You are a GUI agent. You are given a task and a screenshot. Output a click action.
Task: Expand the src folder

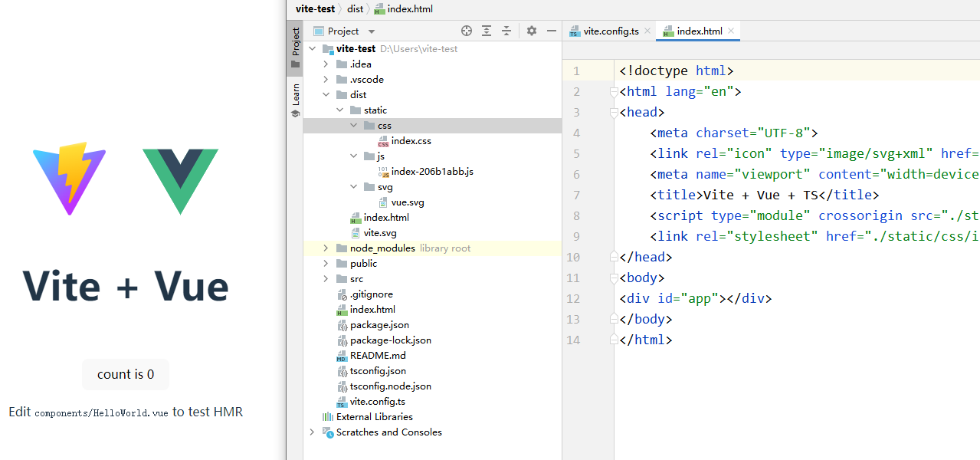pos(326,279)
